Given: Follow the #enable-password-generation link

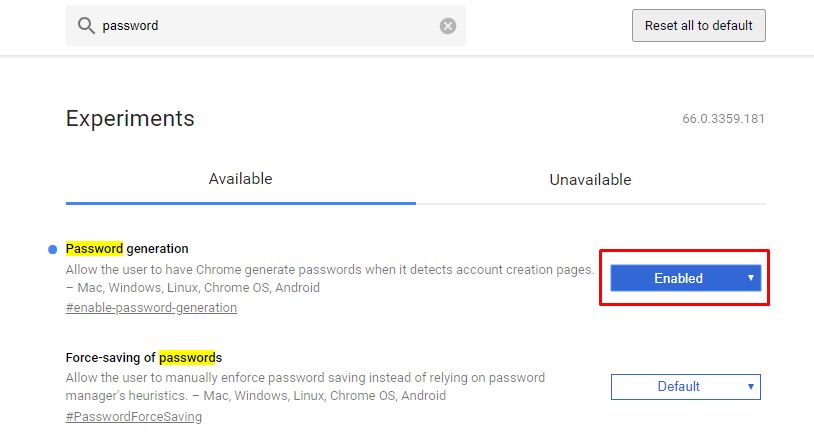Looking at the screenshot, I should click(151, 308).
